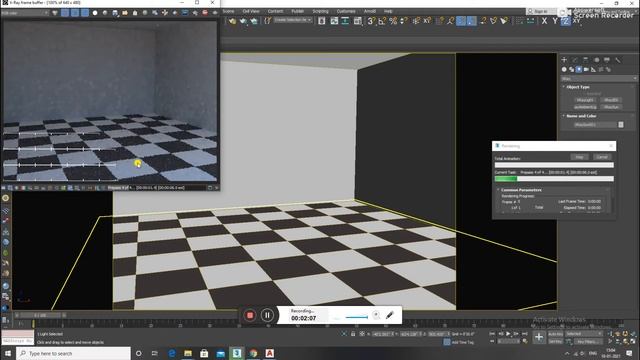Open the Help menu
640x360 pixels.
pos(388,11)
